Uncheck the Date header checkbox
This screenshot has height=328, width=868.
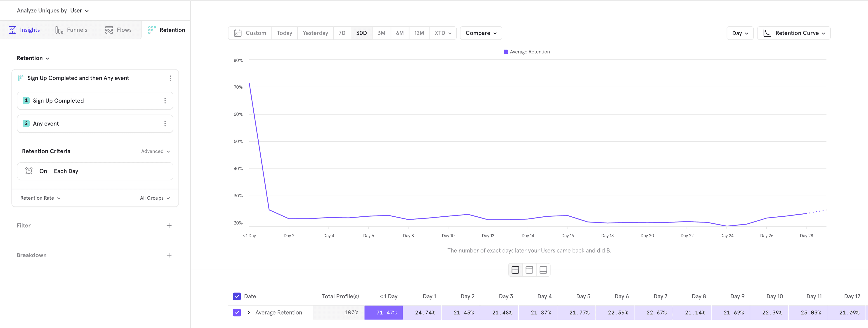[x=237, y=296]
